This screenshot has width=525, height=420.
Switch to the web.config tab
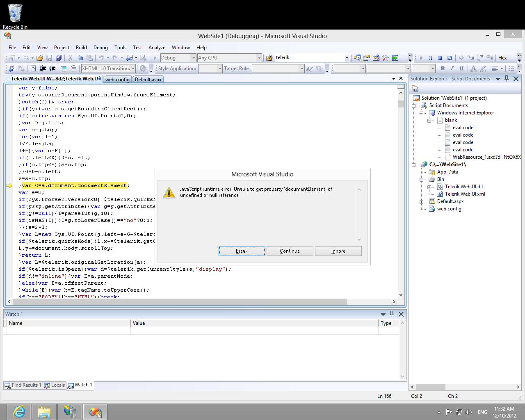[x=117, y=79]
